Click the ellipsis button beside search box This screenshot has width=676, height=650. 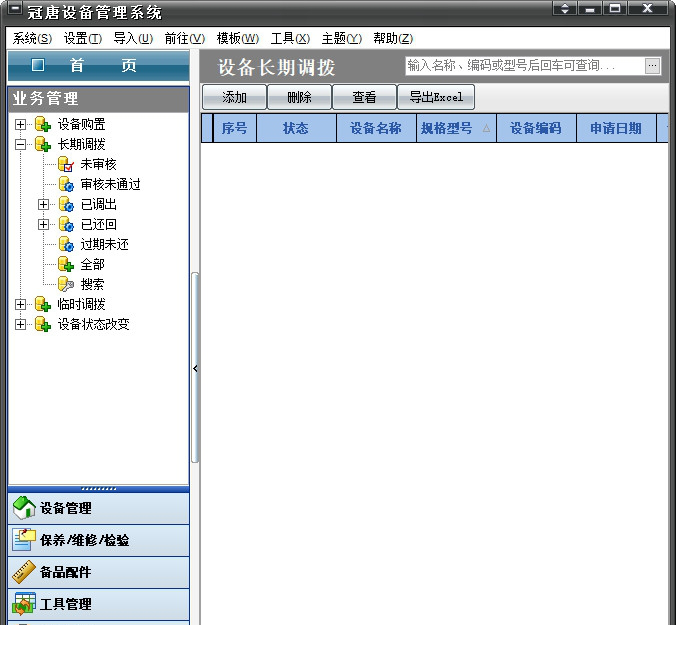point(652,66)
